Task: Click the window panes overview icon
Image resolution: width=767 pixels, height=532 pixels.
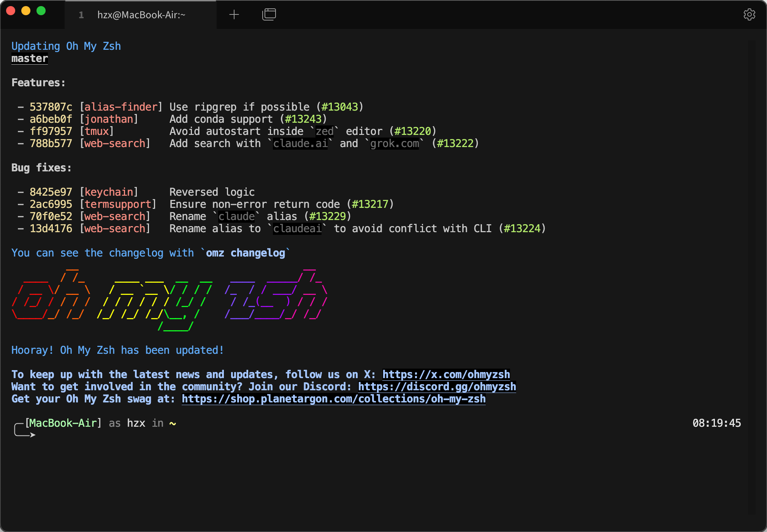Action: tap(269, 14)
